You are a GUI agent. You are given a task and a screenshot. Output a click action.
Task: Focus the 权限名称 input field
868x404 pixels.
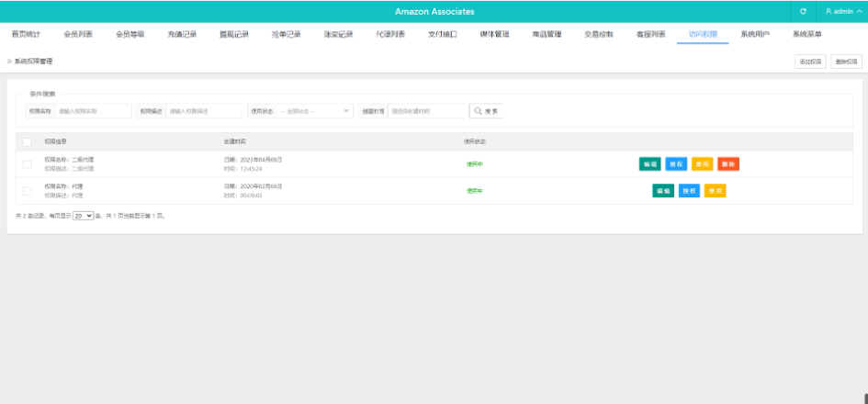[x=93, y=111]
